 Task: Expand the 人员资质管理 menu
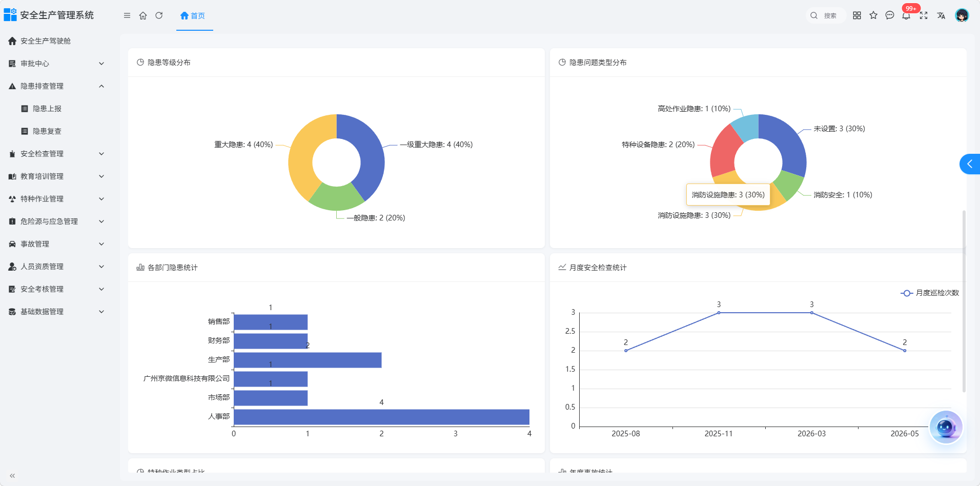click(56, 267)
